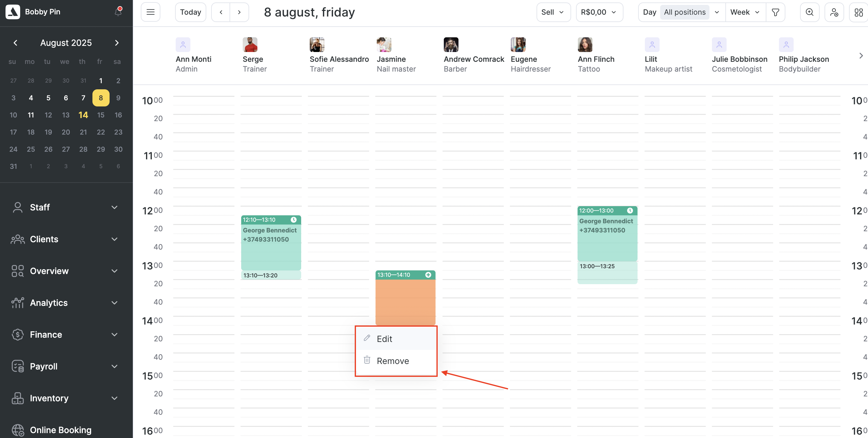
Task: Click the zoom magnifier icon
Action: pos(809,12)
